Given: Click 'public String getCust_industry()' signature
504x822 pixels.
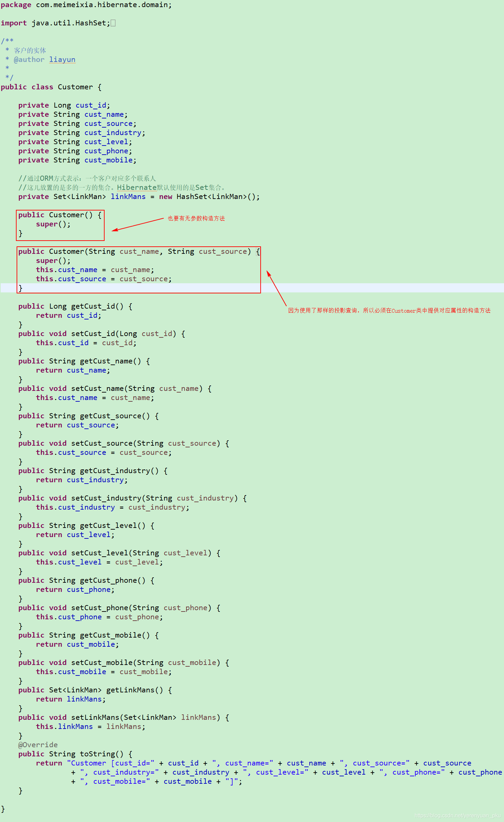Looking at the screenshot, I should coord(93,471).
